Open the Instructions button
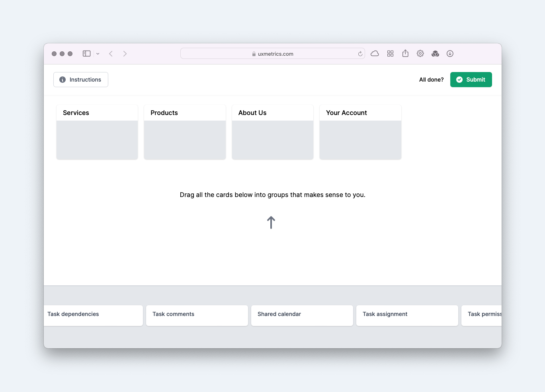 point(81,80)
